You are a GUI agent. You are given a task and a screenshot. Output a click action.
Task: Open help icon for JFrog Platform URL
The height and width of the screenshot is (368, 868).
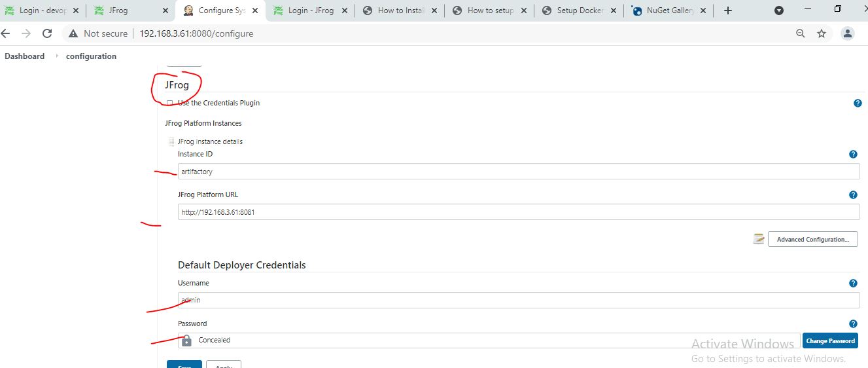point(853,195)
